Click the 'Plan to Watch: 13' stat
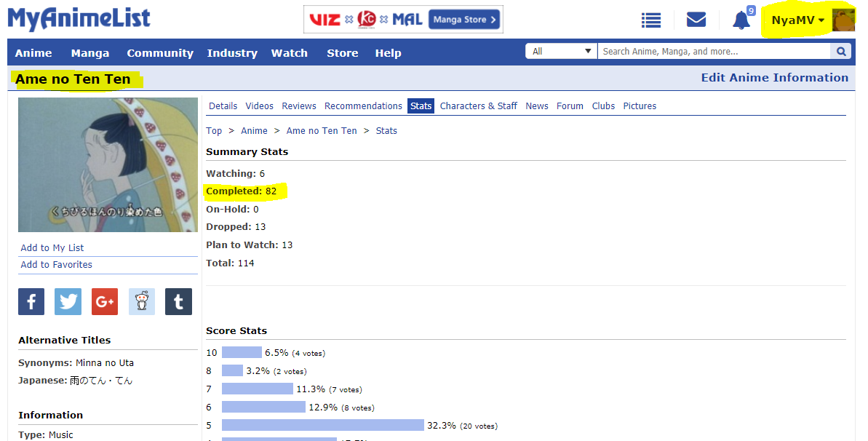Viewport: 868px width, 441px height. pos(249,245)
